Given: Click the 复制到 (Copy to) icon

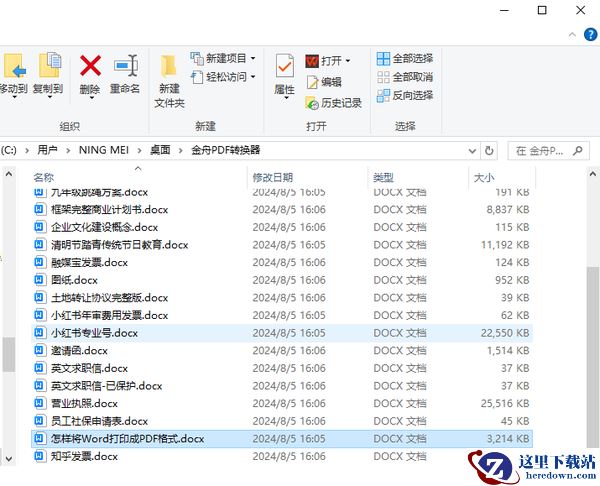Looking at the screenshot, I should pos(50,65).
